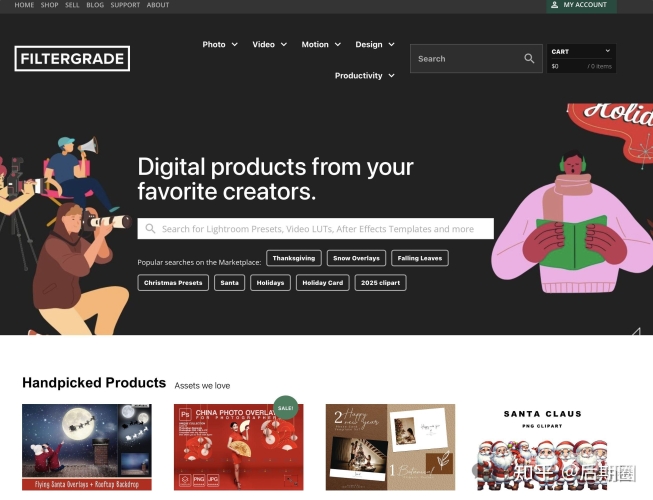Open the Video dropdown menu
Image resolution: width=653 pixels, height=500 pixels.
coord(269,45)
